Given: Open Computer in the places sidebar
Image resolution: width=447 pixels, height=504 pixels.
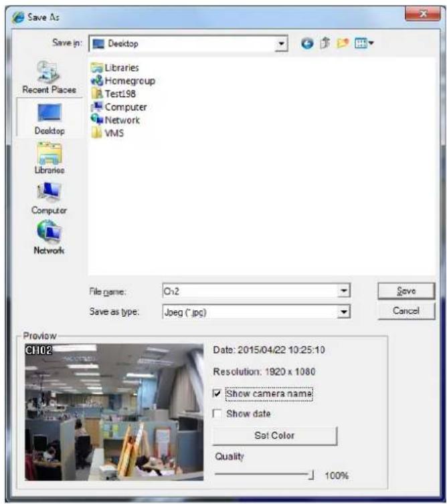Looking at the screenshot, I should [x=49, y=198].
